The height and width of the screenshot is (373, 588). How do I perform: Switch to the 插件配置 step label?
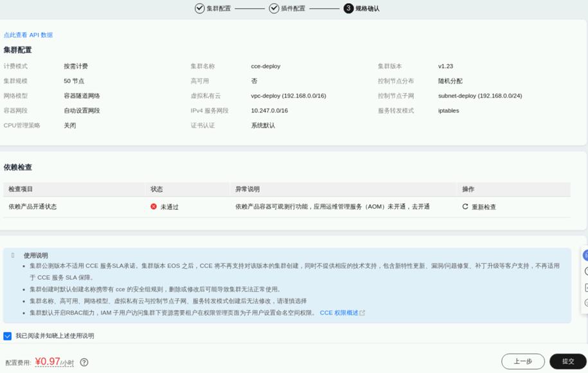click(x=293, y=8)
